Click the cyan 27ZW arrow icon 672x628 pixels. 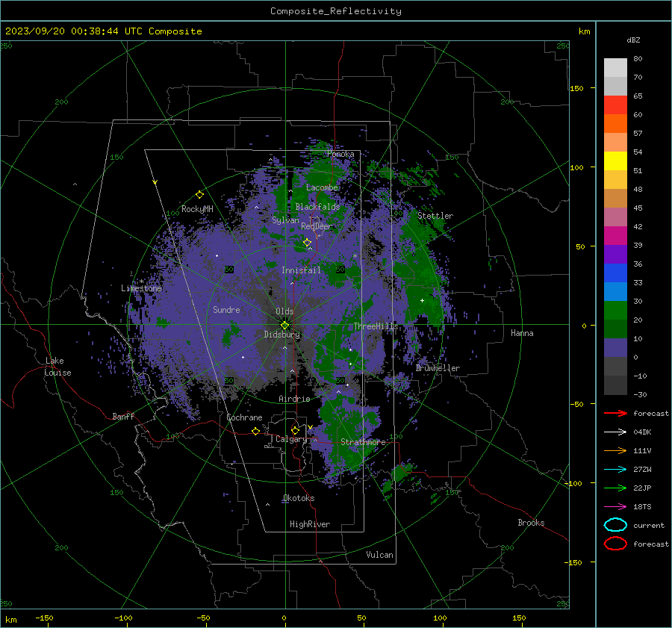point(615,470)
